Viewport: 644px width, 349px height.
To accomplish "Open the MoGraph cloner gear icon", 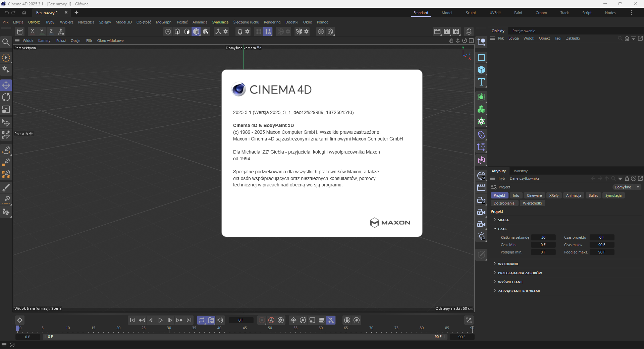I will [x=481, y=122].
